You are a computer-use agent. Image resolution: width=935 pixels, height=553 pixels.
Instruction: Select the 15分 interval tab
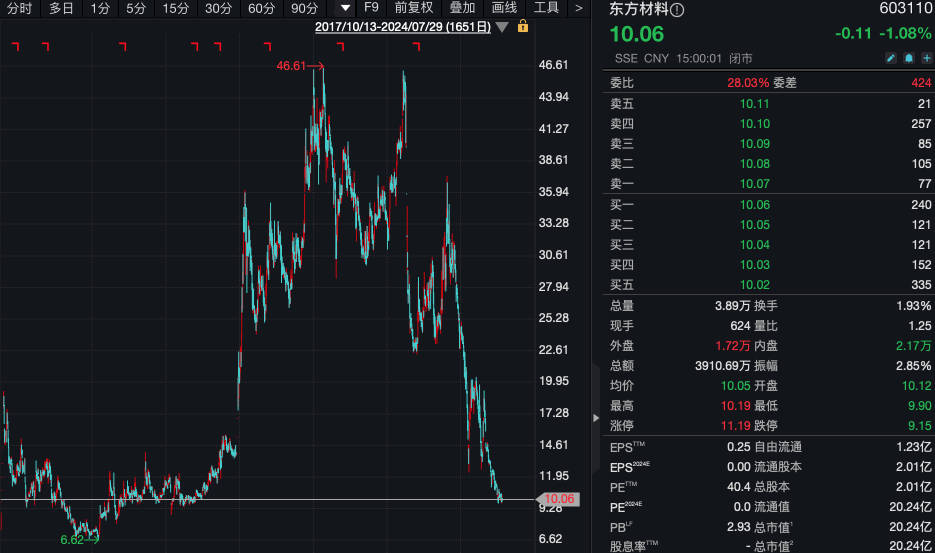pos(176,8)
